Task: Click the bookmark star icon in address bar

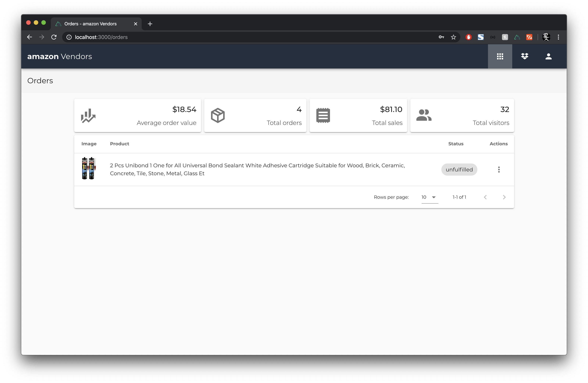Action: coord(453,37)
